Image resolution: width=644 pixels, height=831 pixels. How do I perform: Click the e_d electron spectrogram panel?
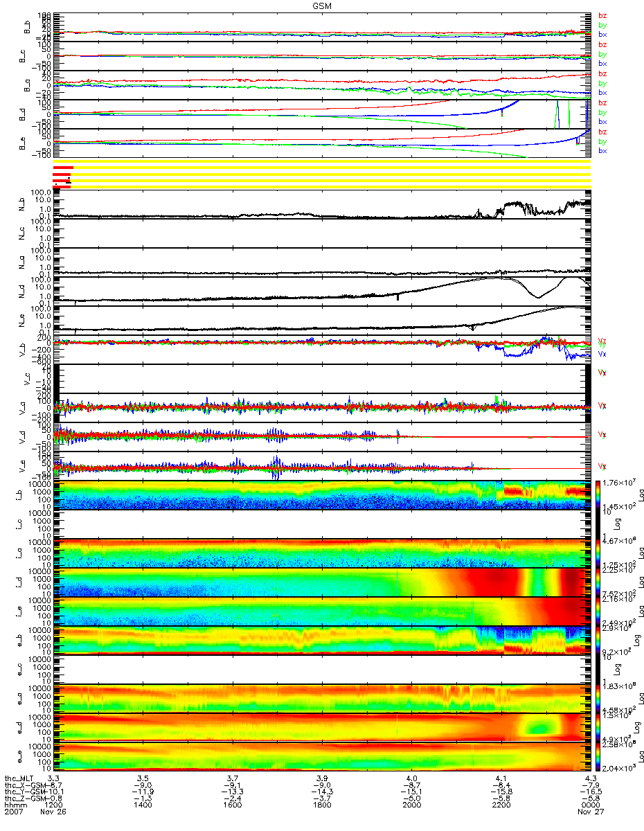(322, 727)
